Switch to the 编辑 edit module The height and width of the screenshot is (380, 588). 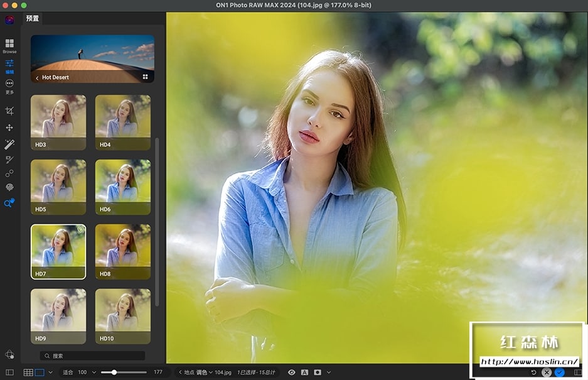point(9,67)
